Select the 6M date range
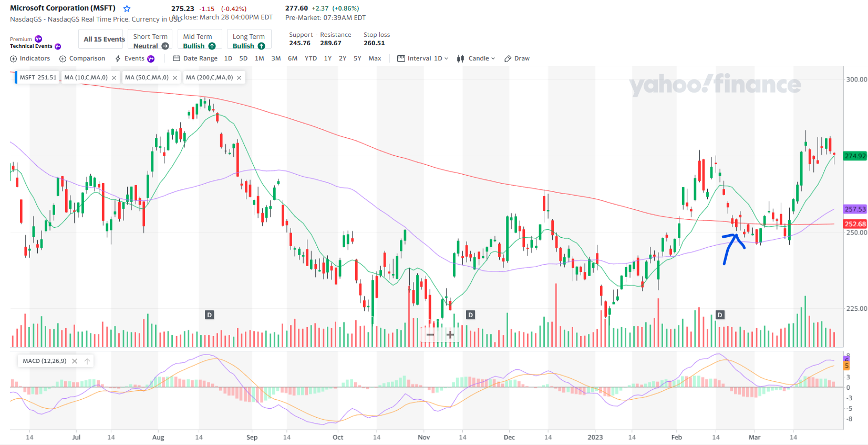Screen dimensions: 868x445 point(293,58)
